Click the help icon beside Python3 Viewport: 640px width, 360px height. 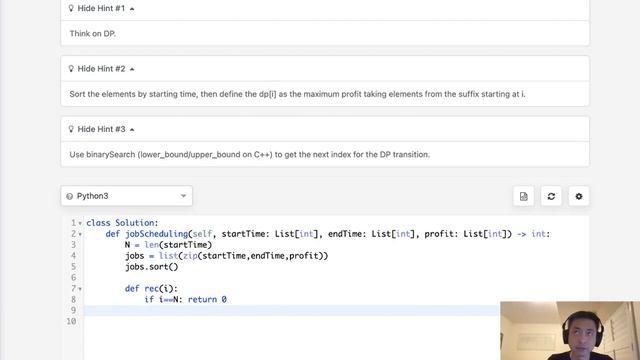[69, 196]
